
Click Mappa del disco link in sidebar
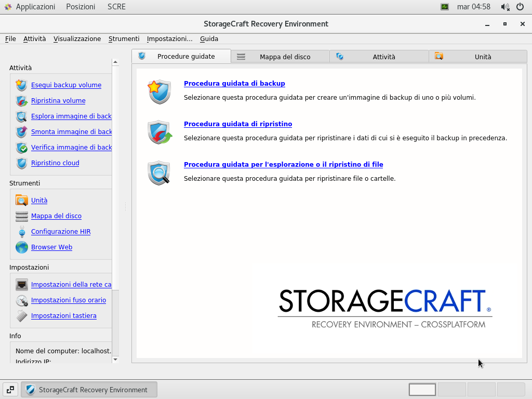[x=56, y=216]
